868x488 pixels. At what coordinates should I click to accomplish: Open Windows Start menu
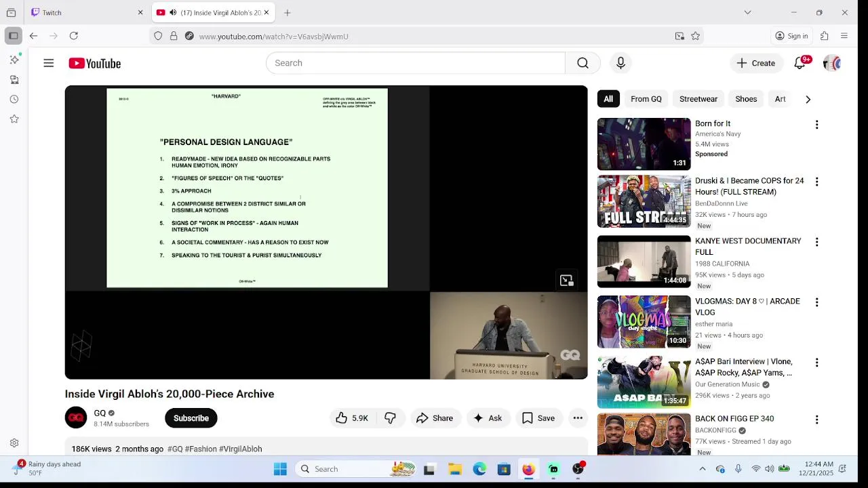pos(280,469)
